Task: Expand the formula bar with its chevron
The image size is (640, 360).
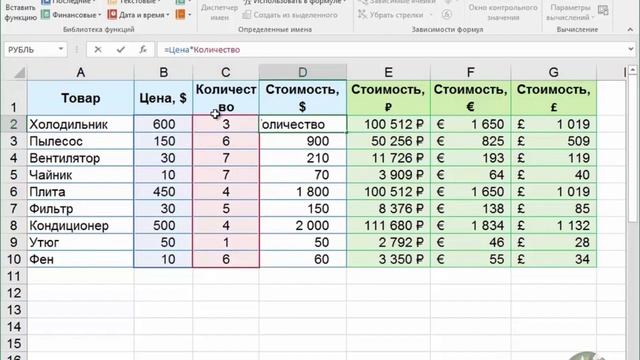Action: pyautogui.click(x=631, y=50)
